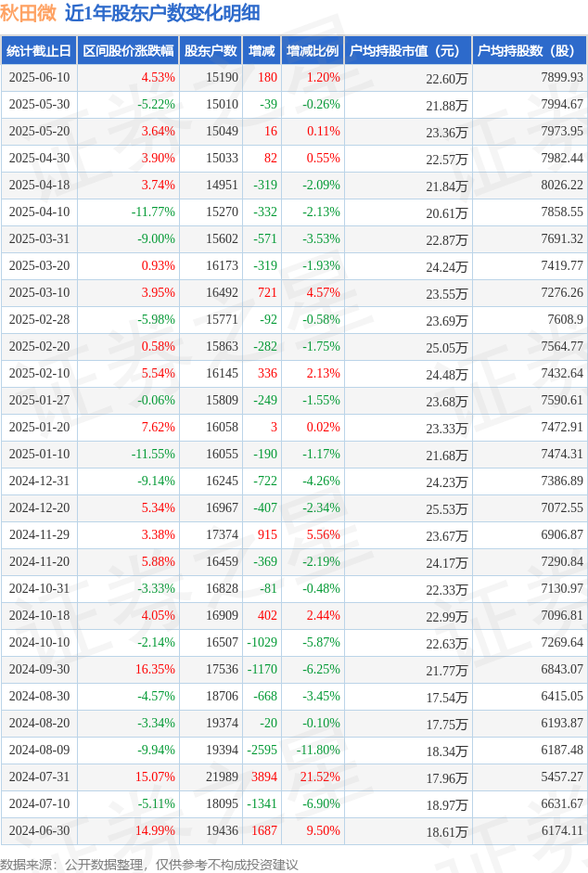Select the 2024-06-30 date cell
Screen dimensions: 588x873
[39, 830]
